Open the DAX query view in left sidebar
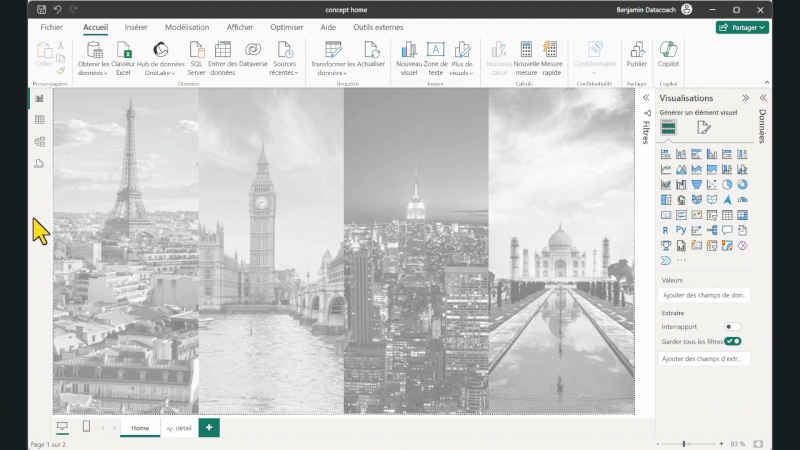Image resolution: width=800 pixels, height=450 pixels. tap(39, 164)
